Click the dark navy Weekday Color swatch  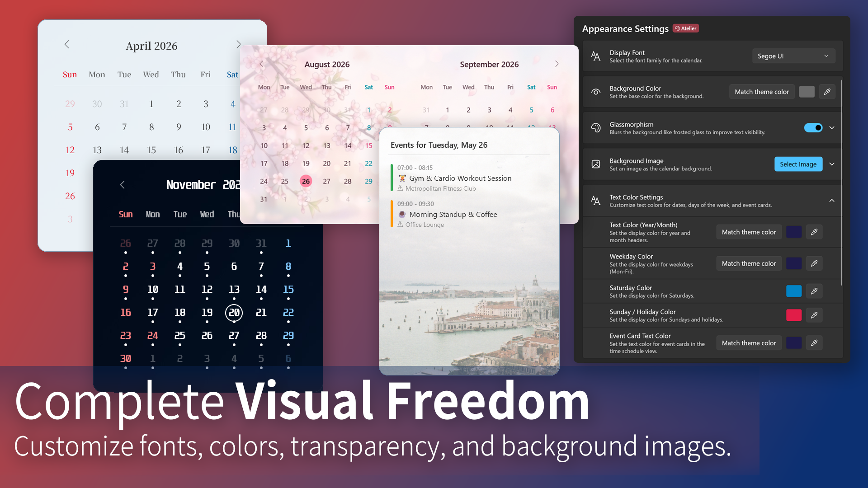[x=794, y=263]
